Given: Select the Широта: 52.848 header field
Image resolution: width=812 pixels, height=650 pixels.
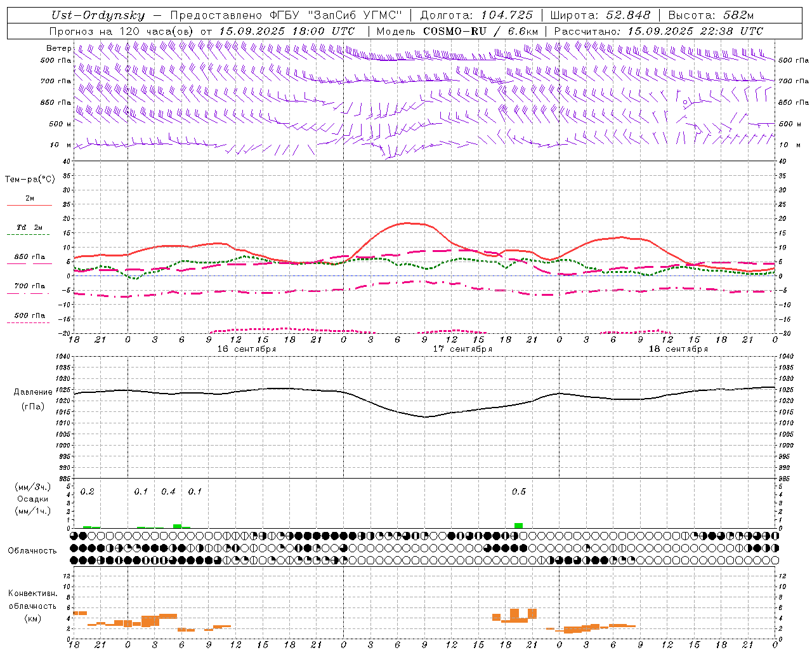Looking at the screenshot, I should pyautogui.click(x=600, y=15).
